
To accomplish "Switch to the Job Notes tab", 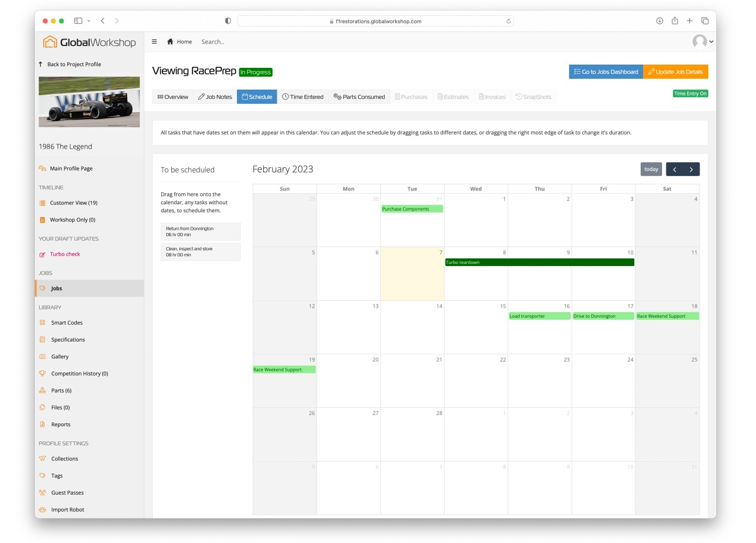I will point(215,97).
